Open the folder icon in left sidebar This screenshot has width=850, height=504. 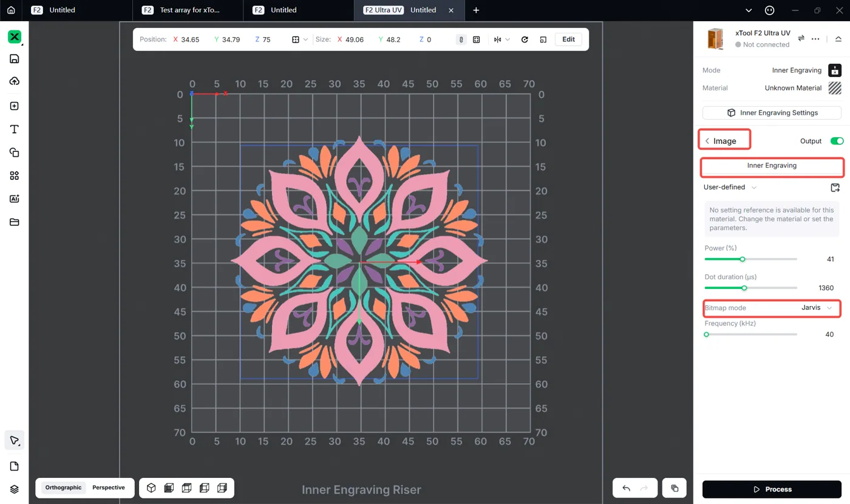[x=15, y=222]
